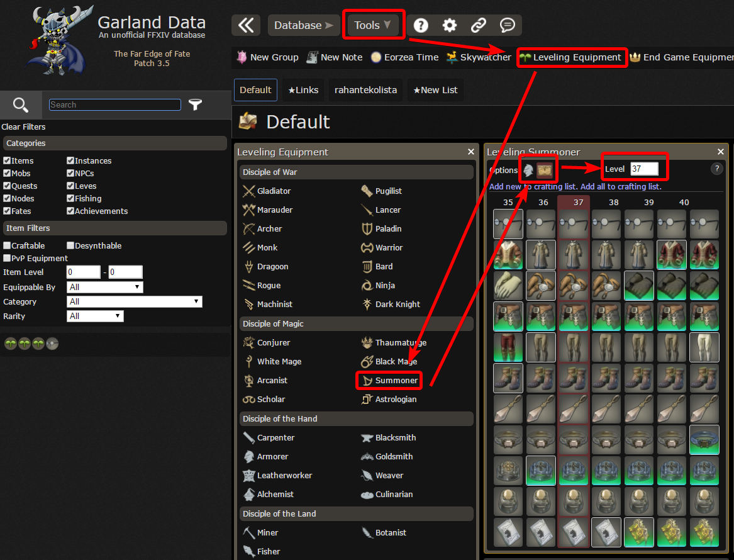Select Miner job

[261, 533]
